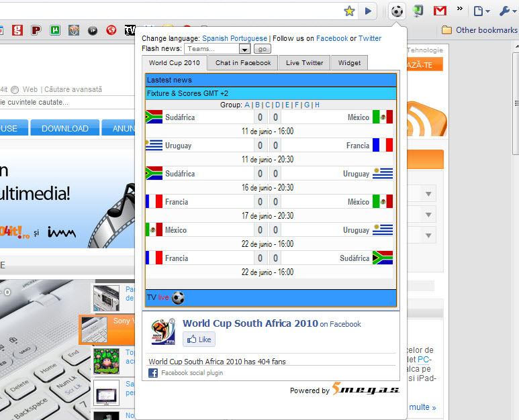
Task: Switch to Chat in Facebook tab
Action: pyautogui.click(x=243, y=63)
